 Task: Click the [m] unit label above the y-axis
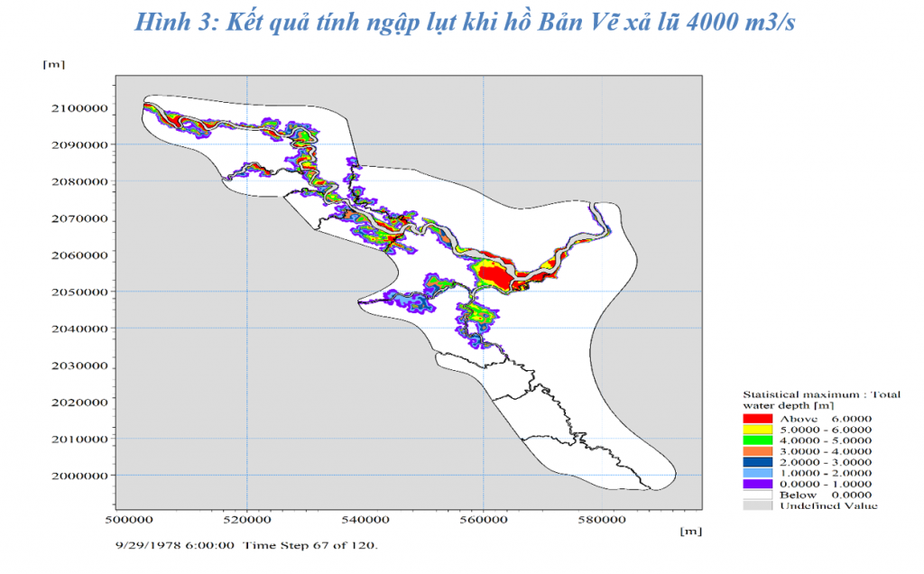tap(52, 64)
